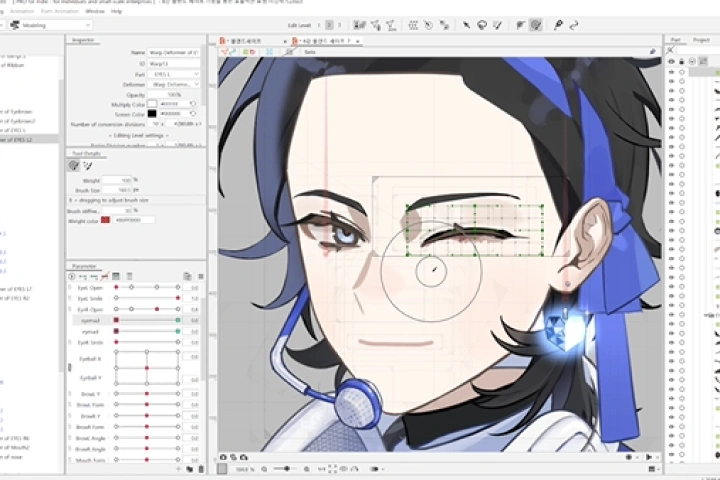This screenshot has height=480, width=720.
Task: Open the Help menu
Action: coord(116,11)
